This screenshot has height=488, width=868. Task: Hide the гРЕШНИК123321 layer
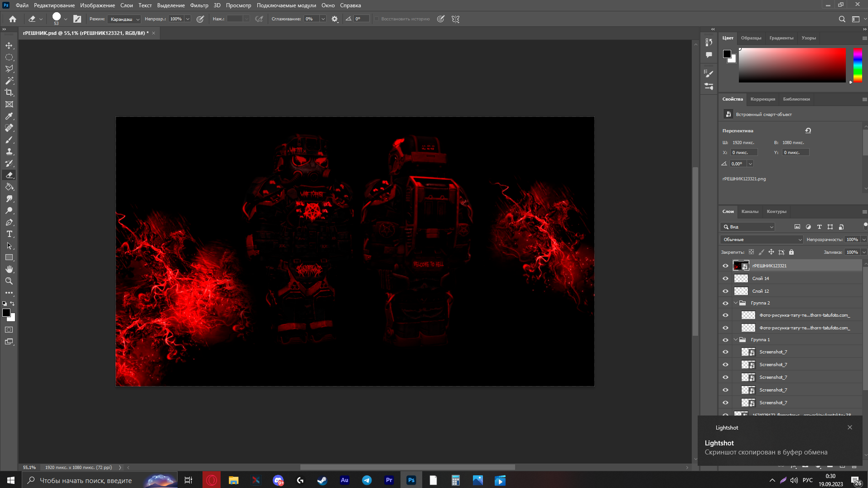(x=725, y=266)
